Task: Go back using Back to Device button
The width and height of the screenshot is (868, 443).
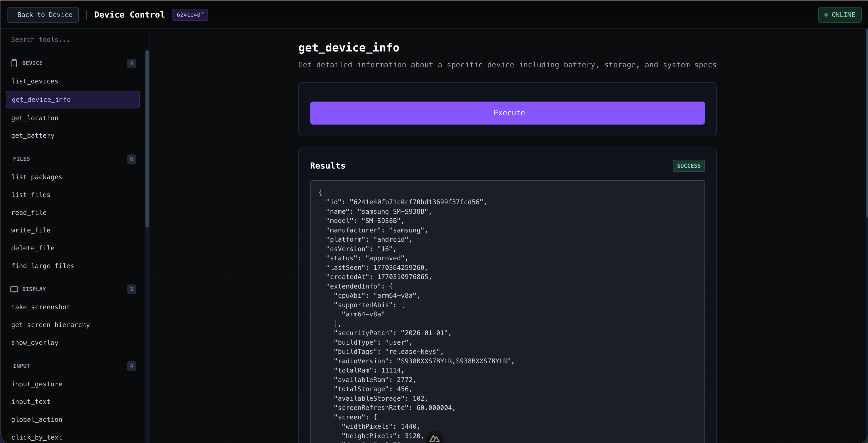Action: coord(43,15)
